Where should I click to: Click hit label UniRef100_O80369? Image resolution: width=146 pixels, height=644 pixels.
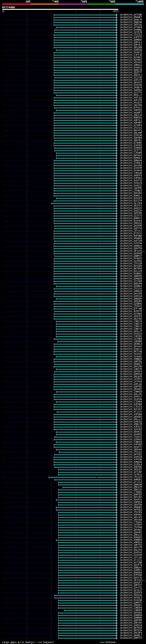coord(131,520)
